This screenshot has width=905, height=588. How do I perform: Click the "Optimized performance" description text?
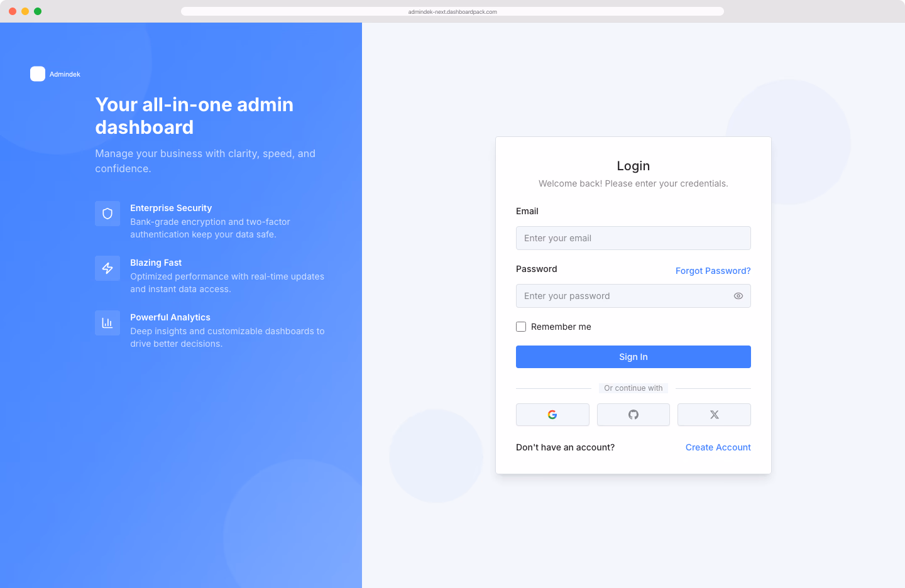click(x=228, y=283)
